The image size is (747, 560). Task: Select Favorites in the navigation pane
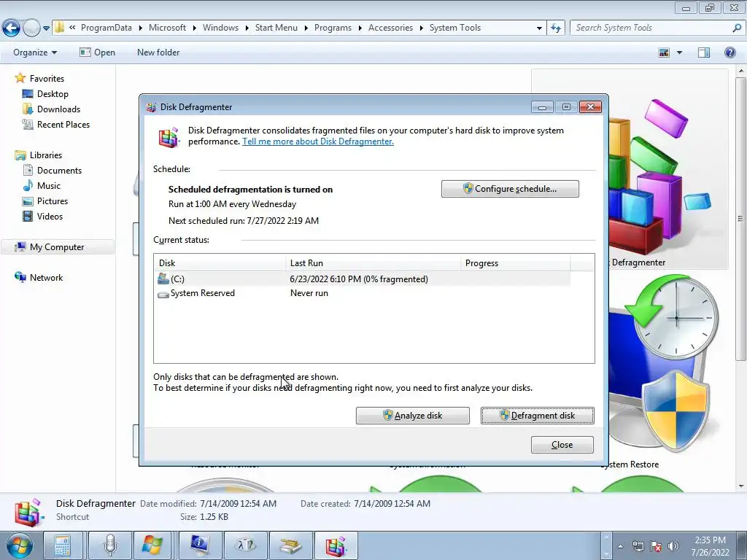47,79
